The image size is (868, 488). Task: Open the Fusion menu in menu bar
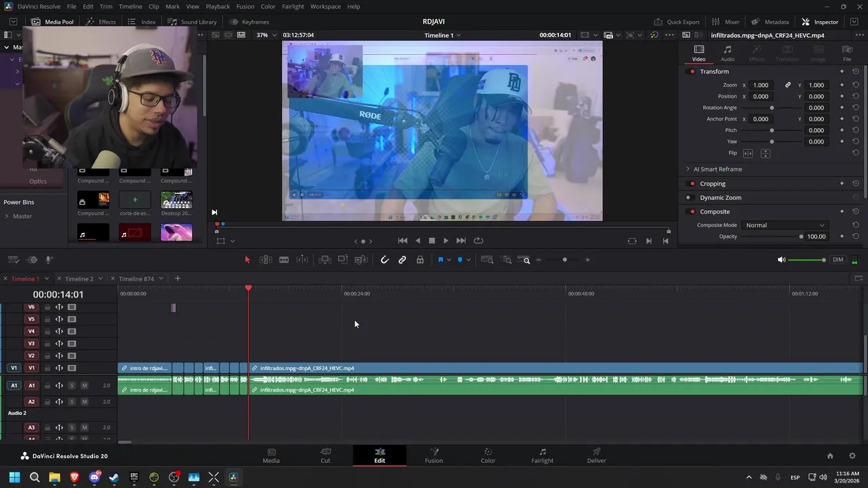tap(245, 6)
